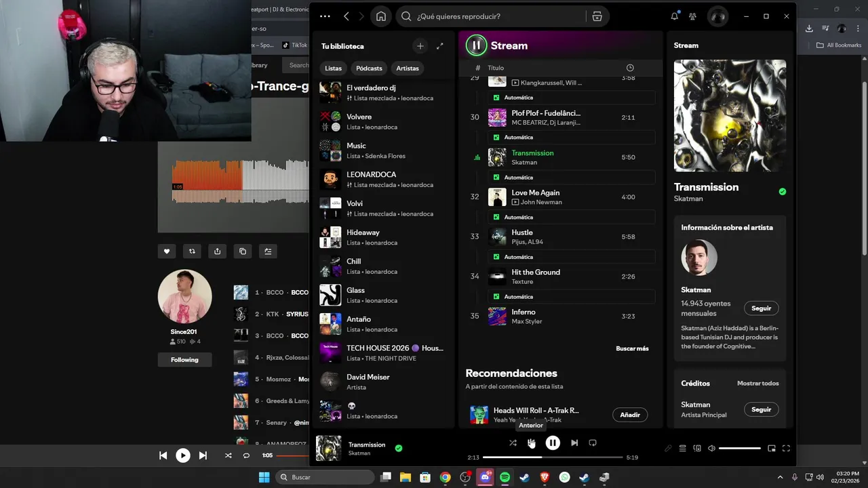Open Spotify full screen view
This screenshot has width=868, height=488.
(x=787, y=448)
